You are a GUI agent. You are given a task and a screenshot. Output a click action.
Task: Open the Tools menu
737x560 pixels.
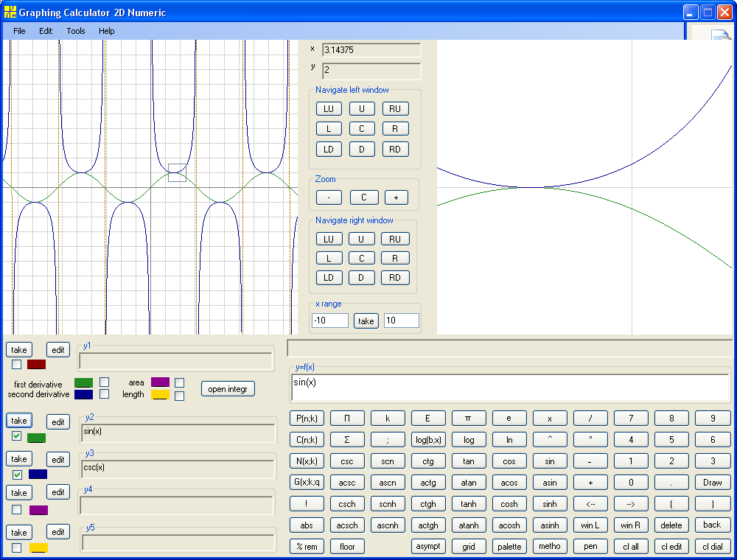point(76,31)
